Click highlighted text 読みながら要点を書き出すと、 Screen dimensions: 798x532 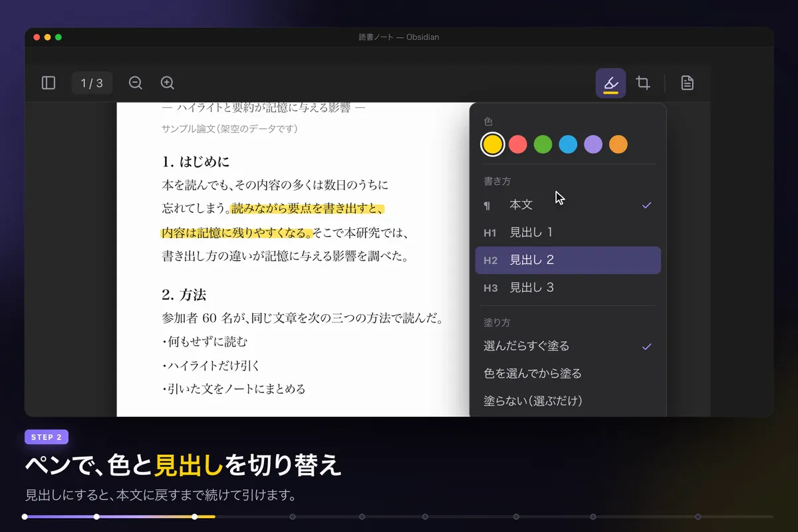[307, 209]
